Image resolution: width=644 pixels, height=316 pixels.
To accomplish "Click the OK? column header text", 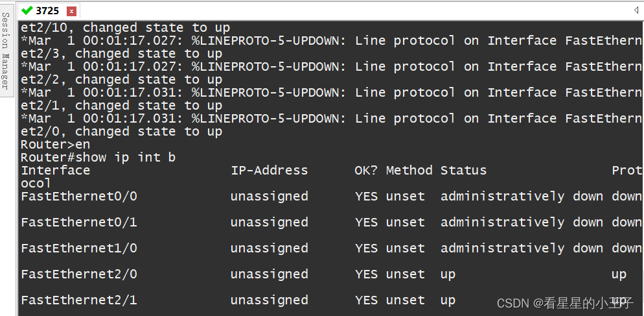I will pyautogui.click(x=366, y=171).
